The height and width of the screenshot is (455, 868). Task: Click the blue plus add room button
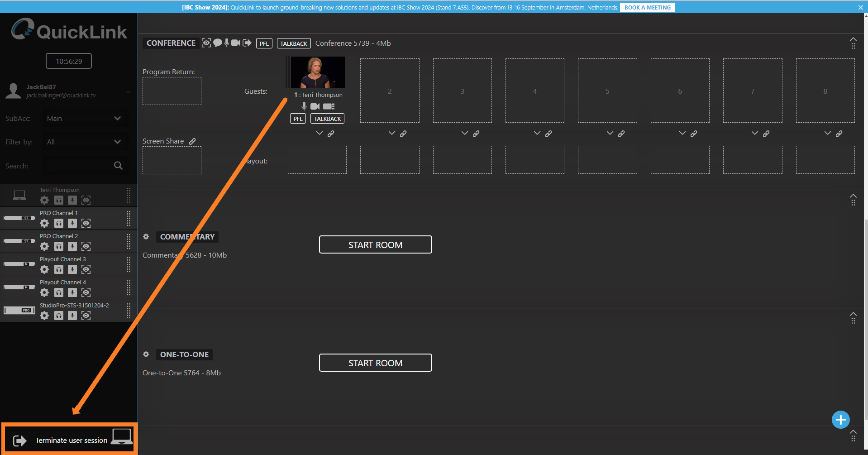pyautogui.click(x=840, y=420)
